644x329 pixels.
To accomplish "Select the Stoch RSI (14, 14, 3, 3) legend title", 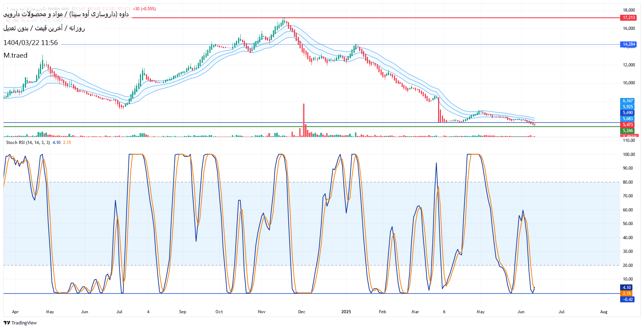I will pos(28,143).
